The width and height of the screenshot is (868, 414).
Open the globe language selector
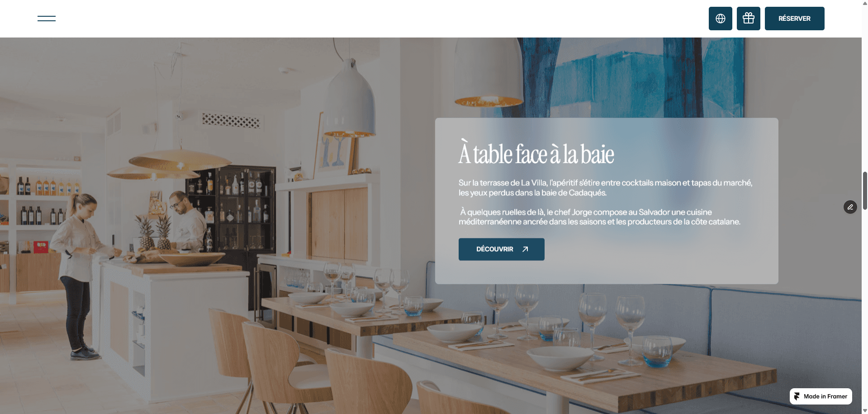tap(721, 19)
